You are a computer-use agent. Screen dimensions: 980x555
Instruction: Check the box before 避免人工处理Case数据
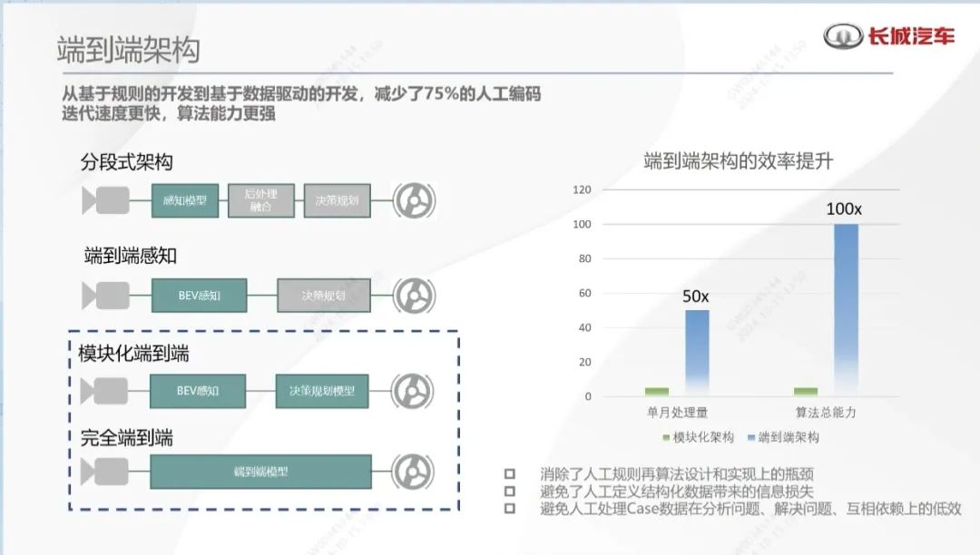510,509
